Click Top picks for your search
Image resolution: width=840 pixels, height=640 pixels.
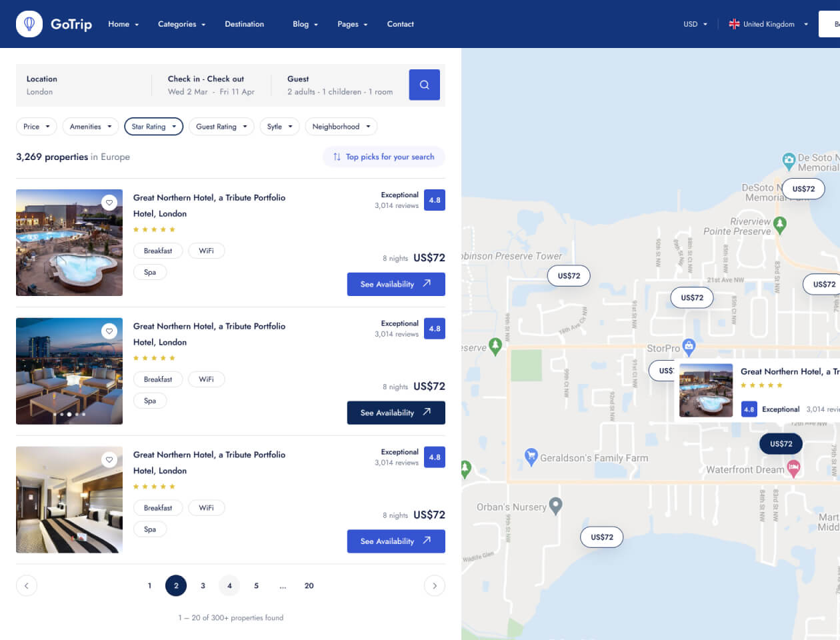coord(384,157)
